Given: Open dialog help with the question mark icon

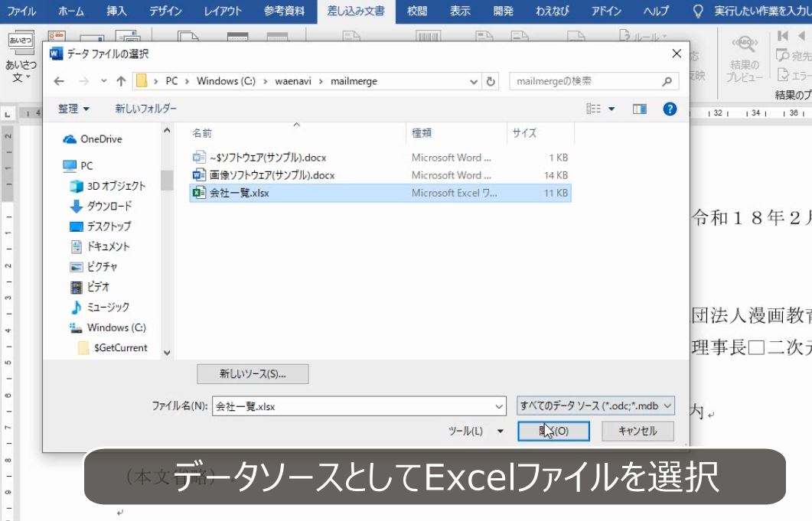Looking at the screenshot, I should click(x=670, y=109).
